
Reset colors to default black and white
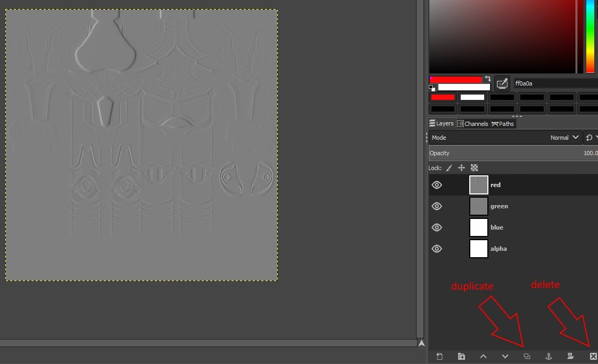click(431, 88)
